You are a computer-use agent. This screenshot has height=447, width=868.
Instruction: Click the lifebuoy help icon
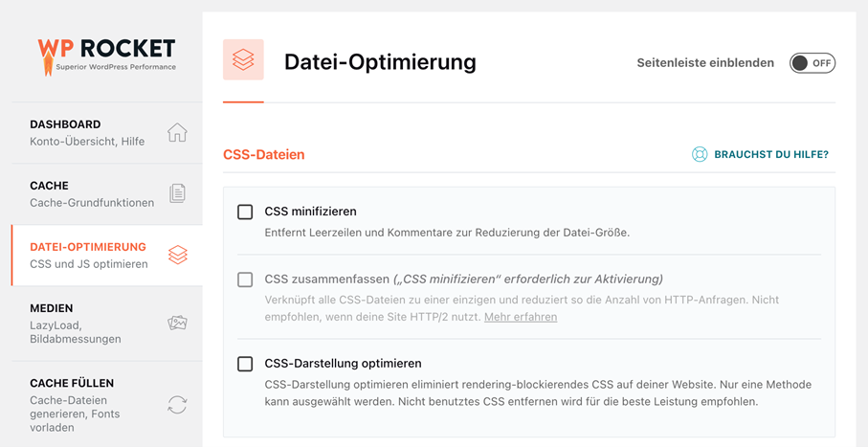[x=700, y=154]
